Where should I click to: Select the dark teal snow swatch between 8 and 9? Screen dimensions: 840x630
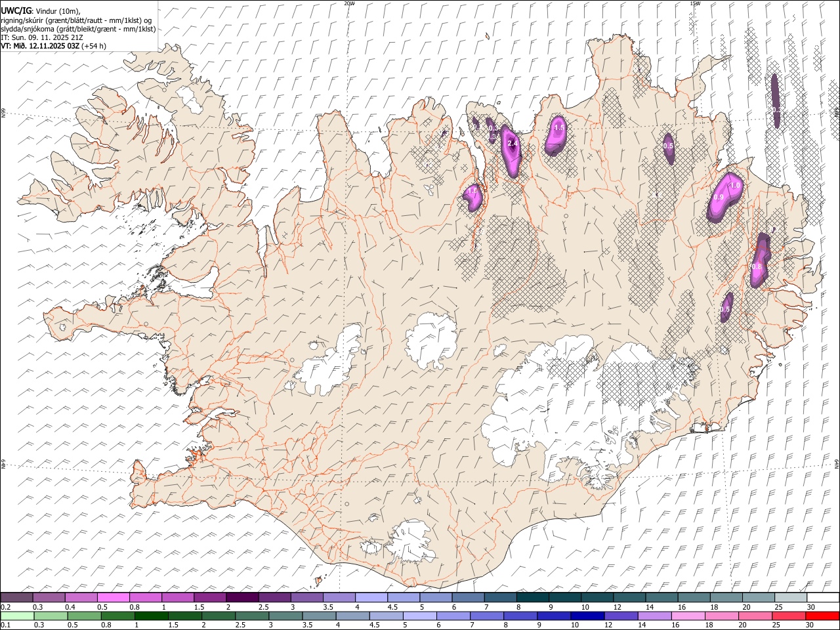pos(532,597)
